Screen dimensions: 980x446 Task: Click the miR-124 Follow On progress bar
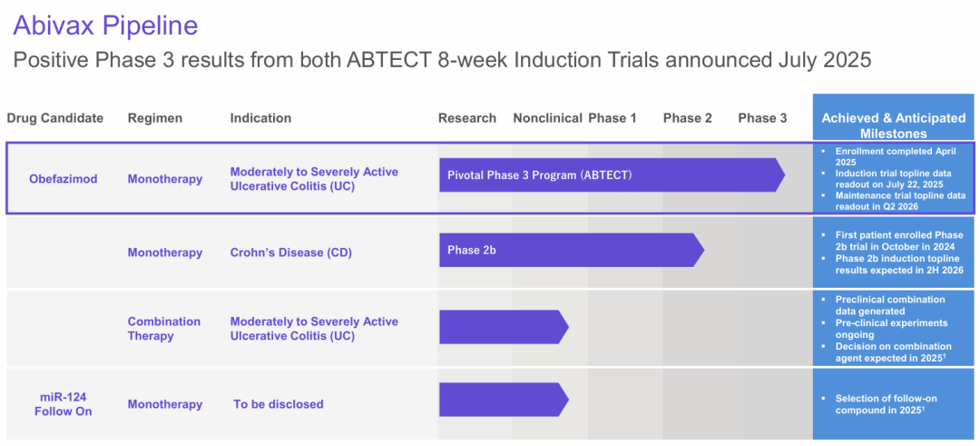coord(501,400)
